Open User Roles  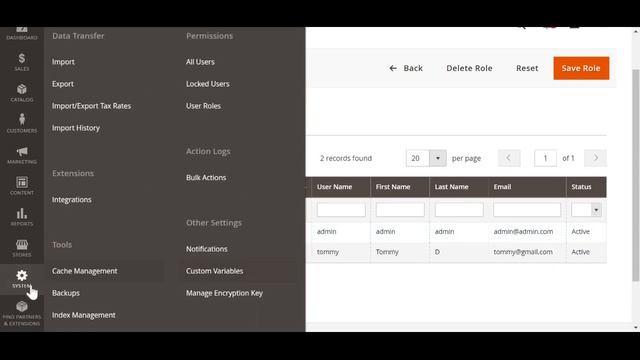click(203, 106)
